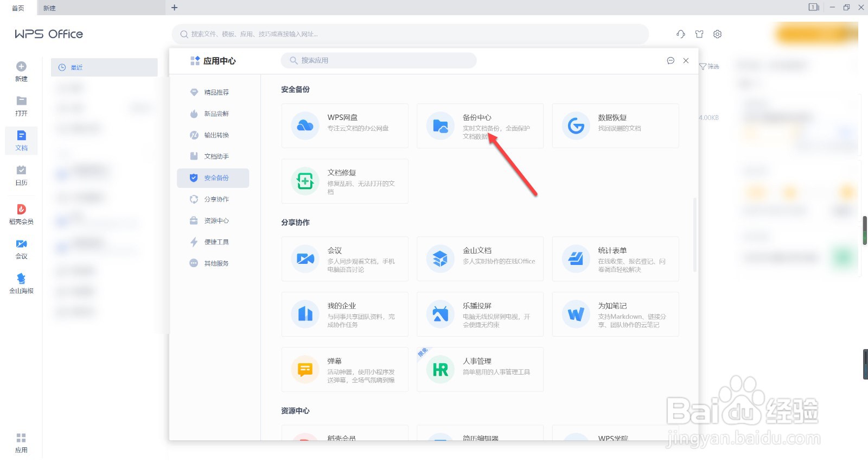
Task: Click the main file search bar
Action: [x=410, y=34]
